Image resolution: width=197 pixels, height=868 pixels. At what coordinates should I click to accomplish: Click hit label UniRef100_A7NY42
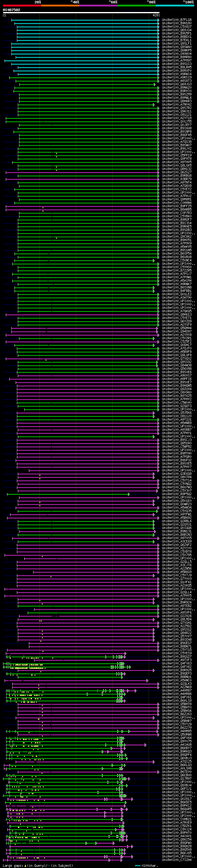pos(176,104)
